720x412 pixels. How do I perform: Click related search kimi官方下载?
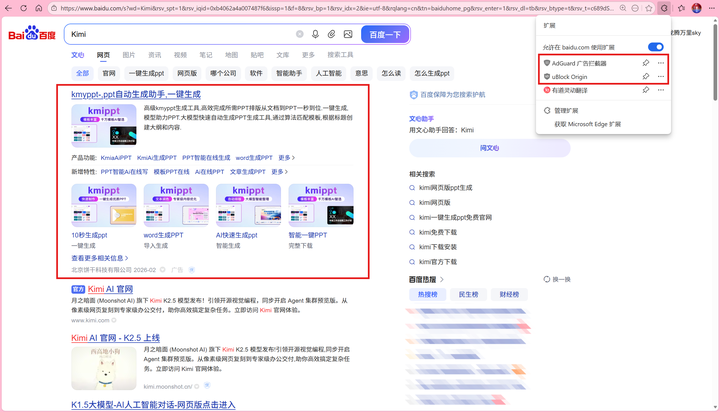(x=438, y=262)
